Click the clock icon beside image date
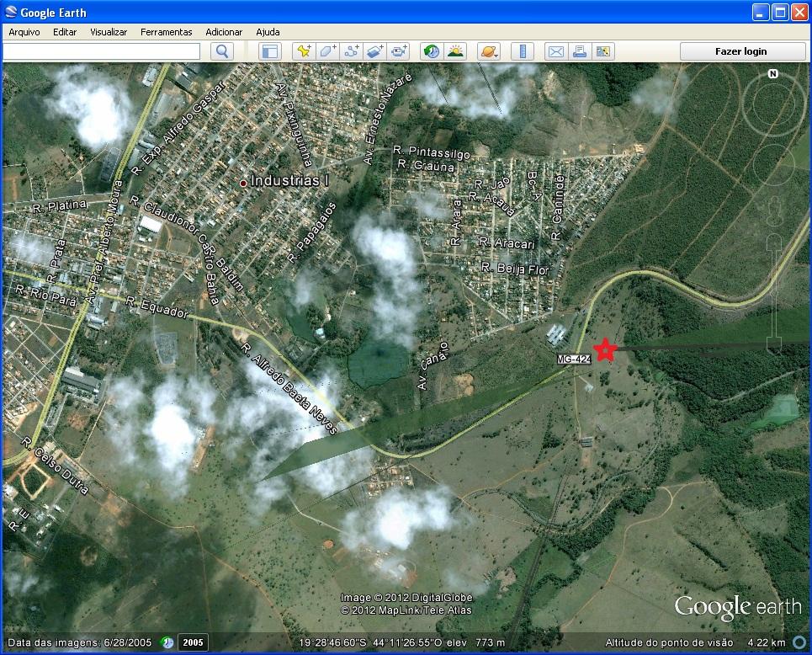The height and width of the screenshot is (655, 812). pos(167,642)
